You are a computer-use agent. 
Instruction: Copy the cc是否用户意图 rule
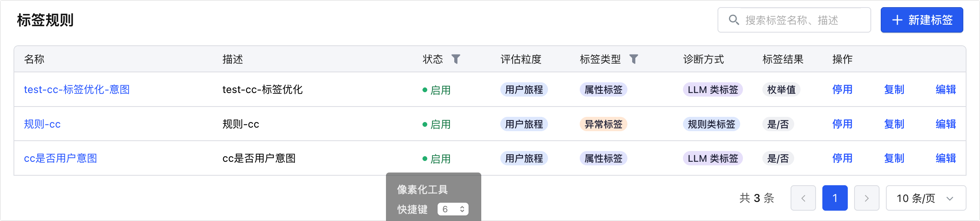tap(894, 158)
